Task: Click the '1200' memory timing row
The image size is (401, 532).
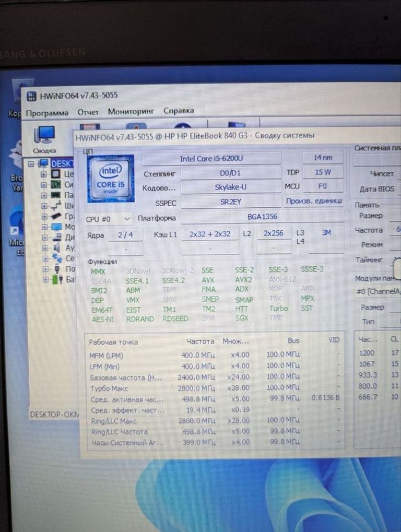Action: point(378,353)
